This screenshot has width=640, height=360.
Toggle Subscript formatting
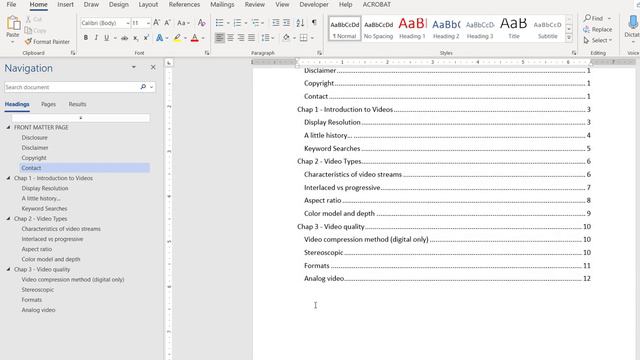136,38
